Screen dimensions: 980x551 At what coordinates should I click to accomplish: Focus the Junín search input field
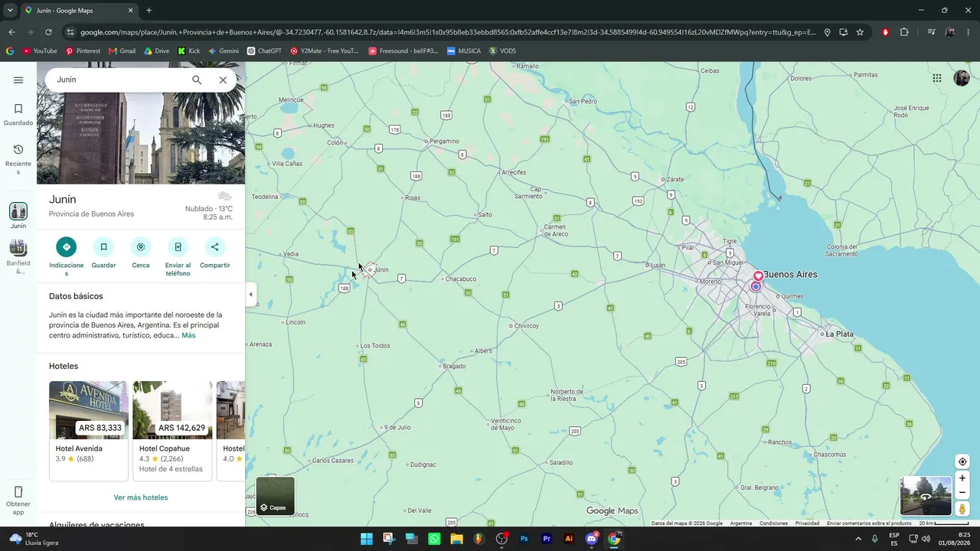pyautogui.click(x=119, y=80)
